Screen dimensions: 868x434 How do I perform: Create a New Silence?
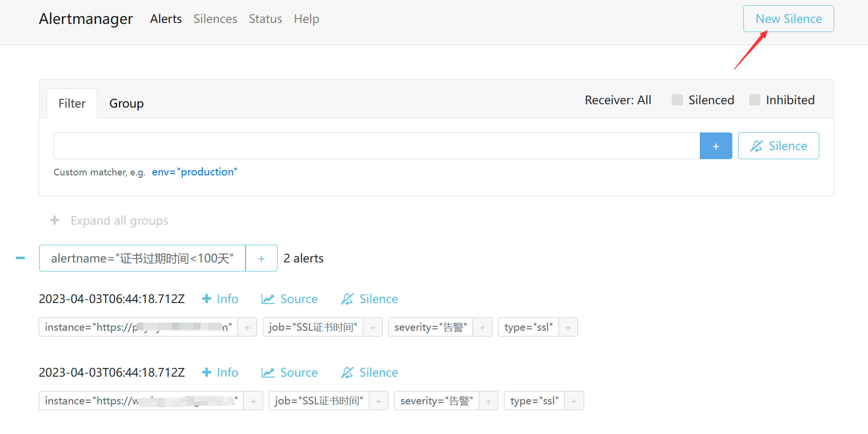(788, 19)
